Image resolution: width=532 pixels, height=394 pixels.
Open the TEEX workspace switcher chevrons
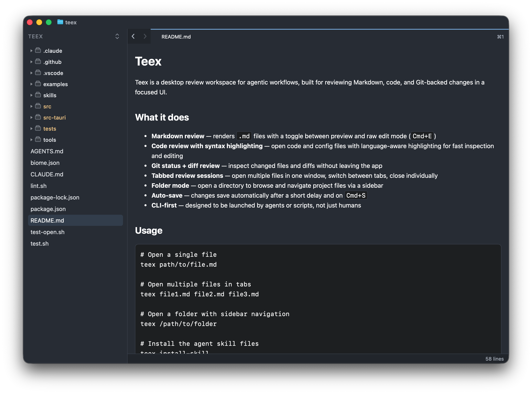pos(117,36)
